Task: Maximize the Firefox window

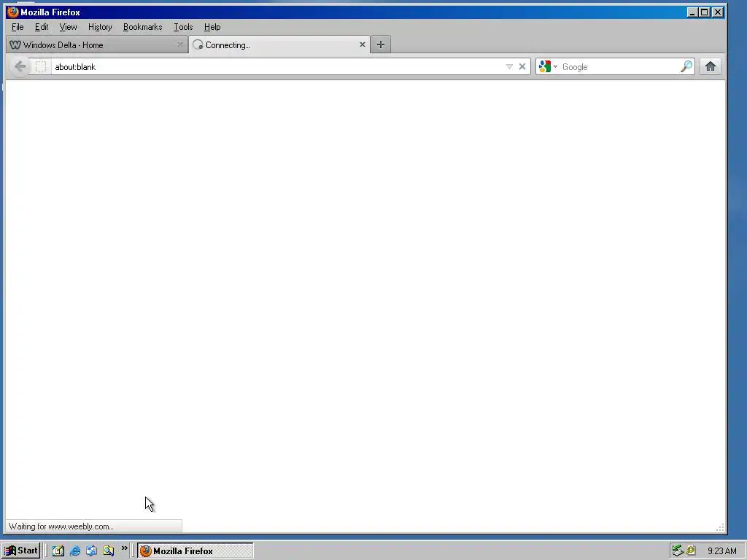Action: [704, 12]
